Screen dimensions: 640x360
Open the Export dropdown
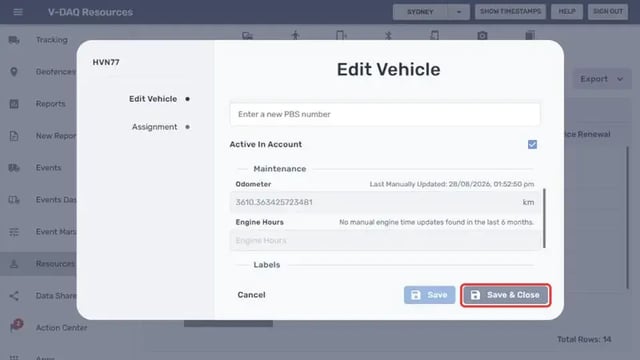tap(602, 79)
